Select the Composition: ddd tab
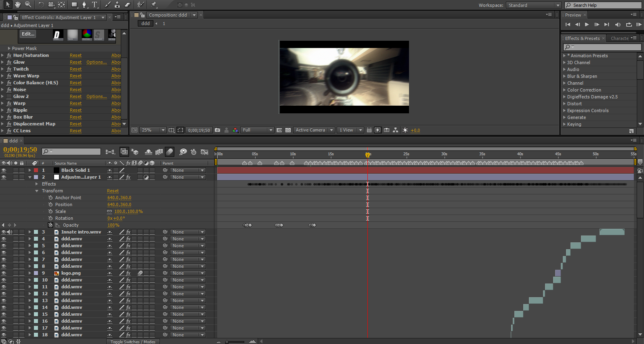The height and width of the screenshot is (344, 644). tap(168, 15)
